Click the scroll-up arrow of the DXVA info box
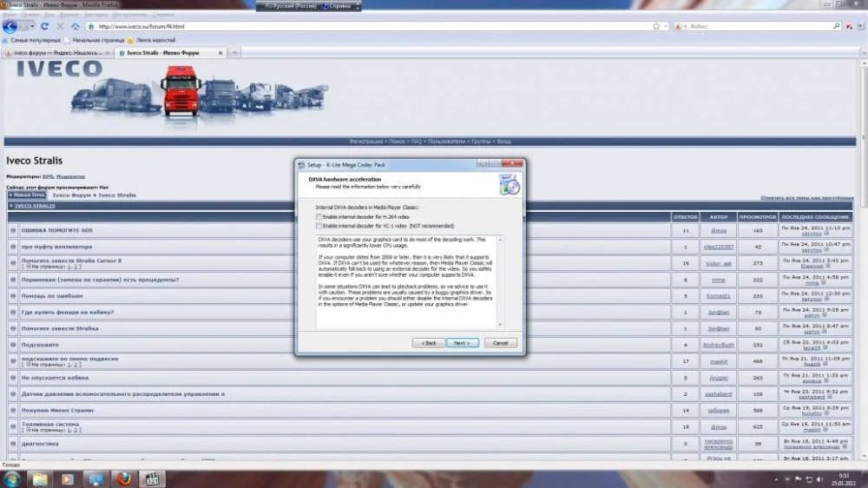Screen dimensions: 868x488 501,240
